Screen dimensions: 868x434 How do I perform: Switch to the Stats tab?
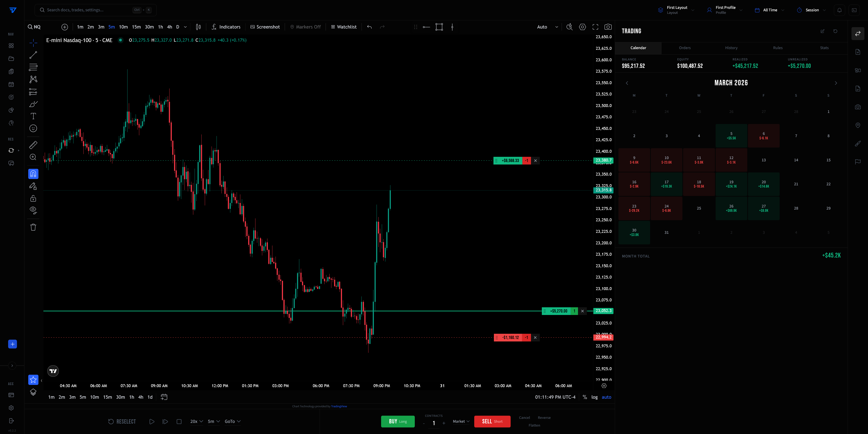(x=824, y=48)
